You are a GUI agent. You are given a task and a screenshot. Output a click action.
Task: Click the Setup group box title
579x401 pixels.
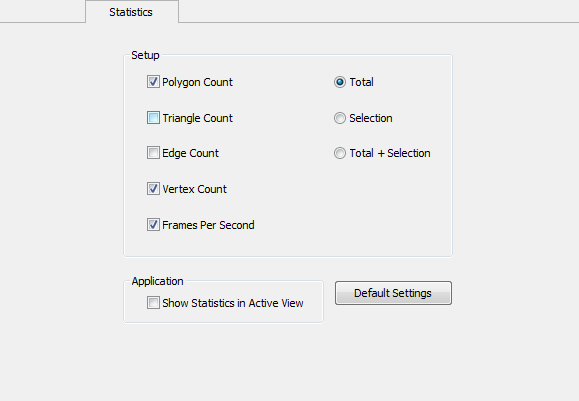coord(145,55)
